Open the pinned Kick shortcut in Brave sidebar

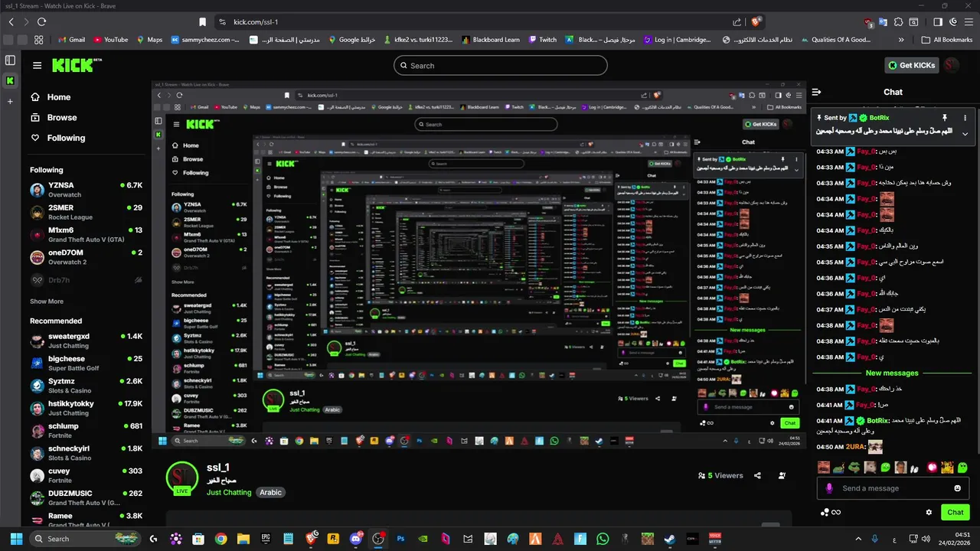point(10,80)
